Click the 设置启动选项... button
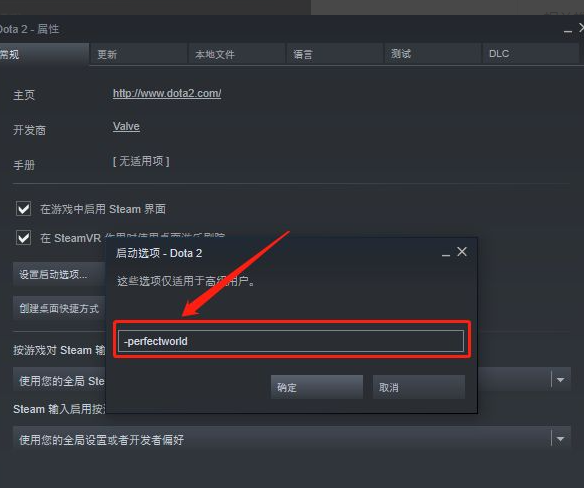 pos(60,275)
